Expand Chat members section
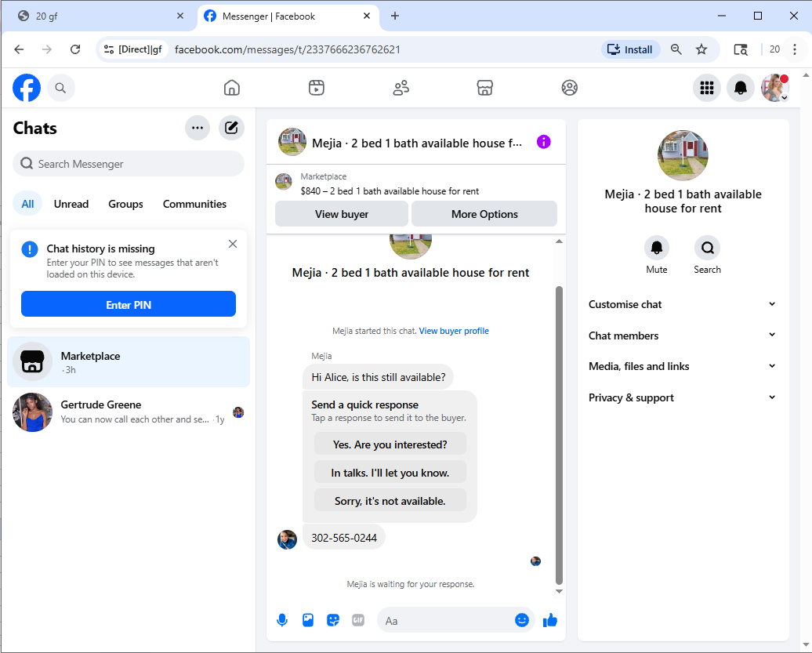812x653 pixels. [683, 336]
